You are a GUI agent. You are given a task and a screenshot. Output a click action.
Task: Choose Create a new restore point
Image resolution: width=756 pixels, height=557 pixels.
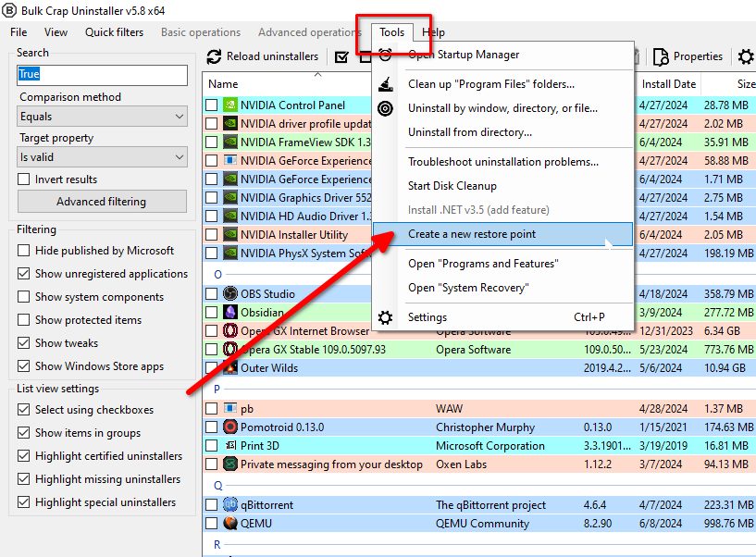pos(502,234)
